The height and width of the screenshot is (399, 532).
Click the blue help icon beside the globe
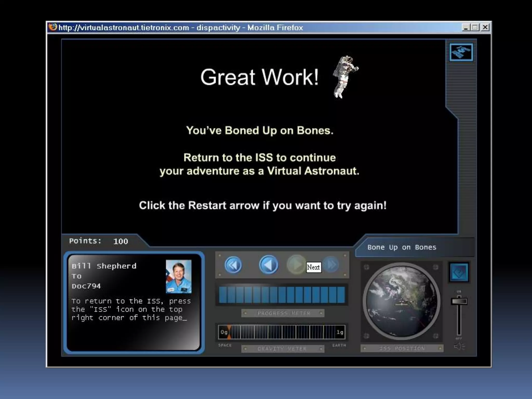(459, 272)
